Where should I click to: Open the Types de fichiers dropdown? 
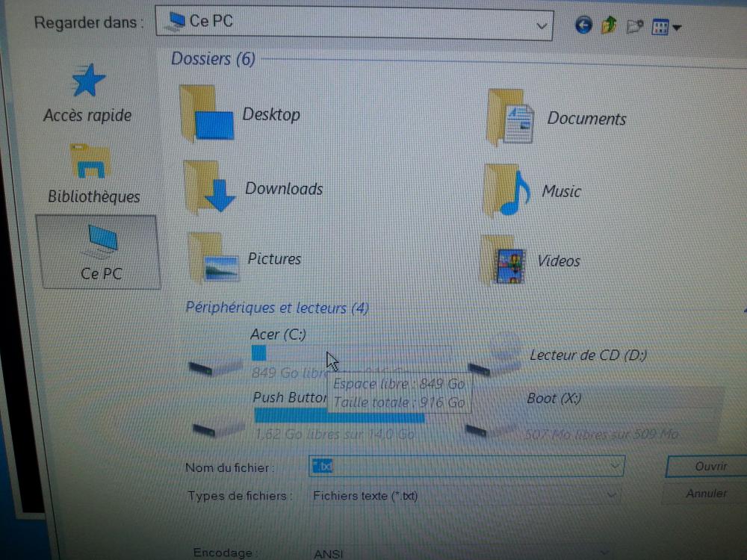pyautogui.click(x=465, y=496)
